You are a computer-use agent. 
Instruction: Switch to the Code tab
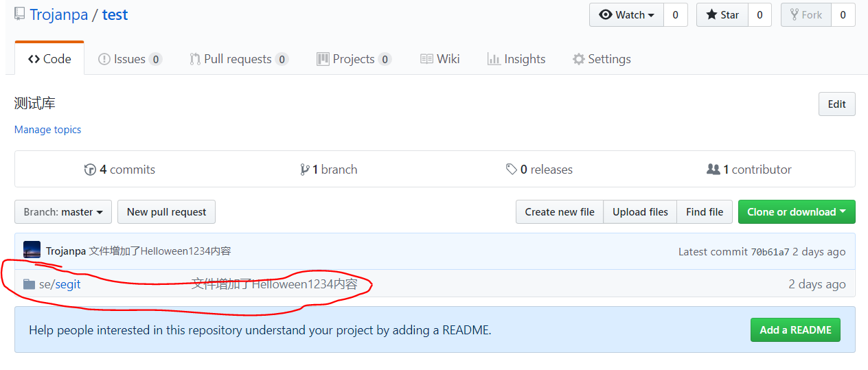(x=49, y=59)
